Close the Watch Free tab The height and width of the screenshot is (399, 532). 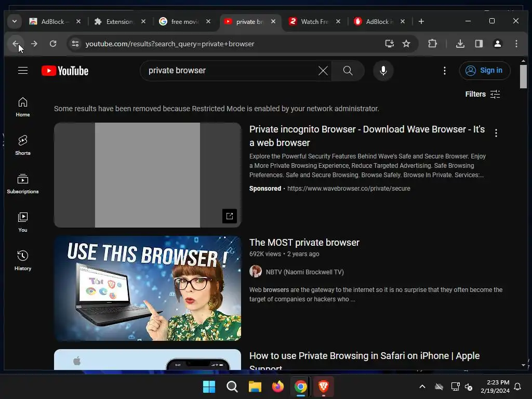pos(338,21)
